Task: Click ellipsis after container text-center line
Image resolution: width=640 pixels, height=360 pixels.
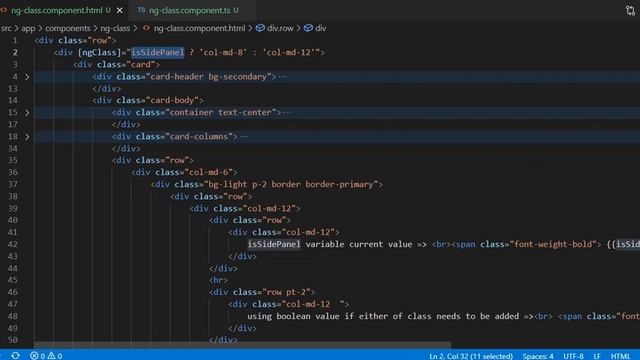Action: pos(287,113)
